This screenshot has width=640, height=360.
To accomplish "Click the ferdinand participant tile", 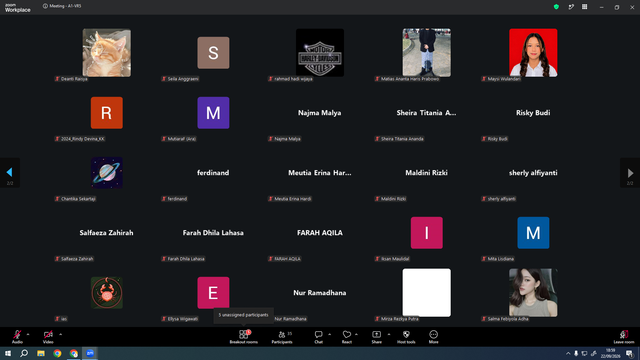I will [x=213, y=173].
